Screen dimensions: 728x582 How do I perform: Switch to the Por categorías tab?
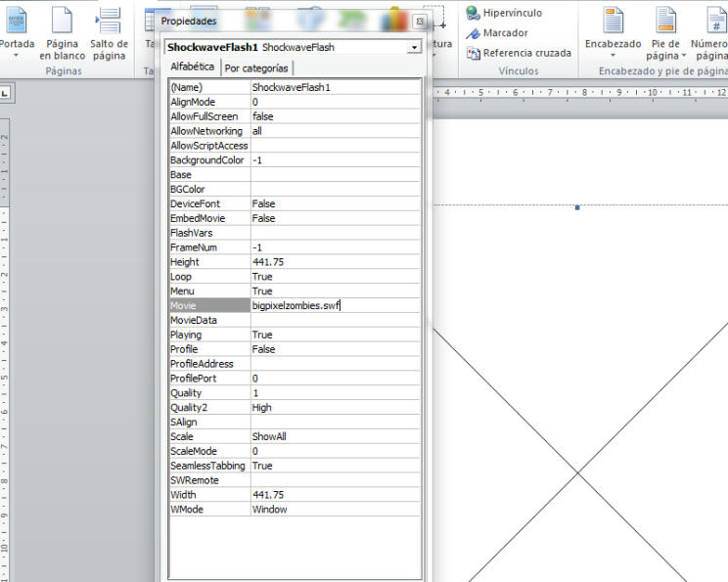(x=256, y=68)
